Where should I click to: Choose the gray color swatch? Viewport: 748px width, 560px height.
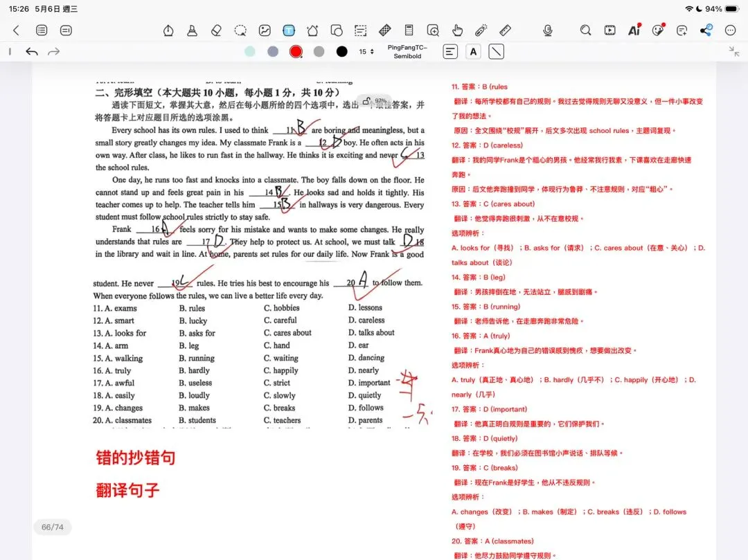pyautogui.click(x=319, y=51)
